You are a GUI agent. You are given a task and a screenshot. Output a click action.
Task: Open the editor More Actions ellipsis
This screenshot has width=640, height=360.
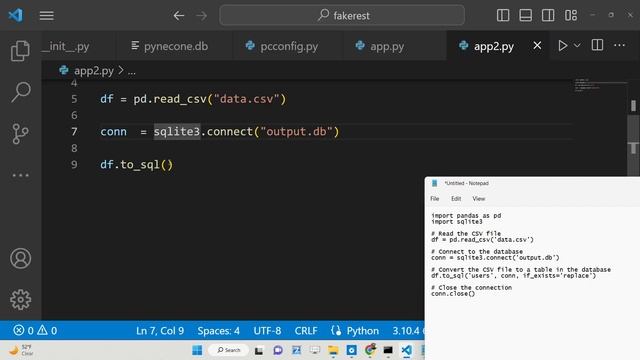(x=620, y=45)
